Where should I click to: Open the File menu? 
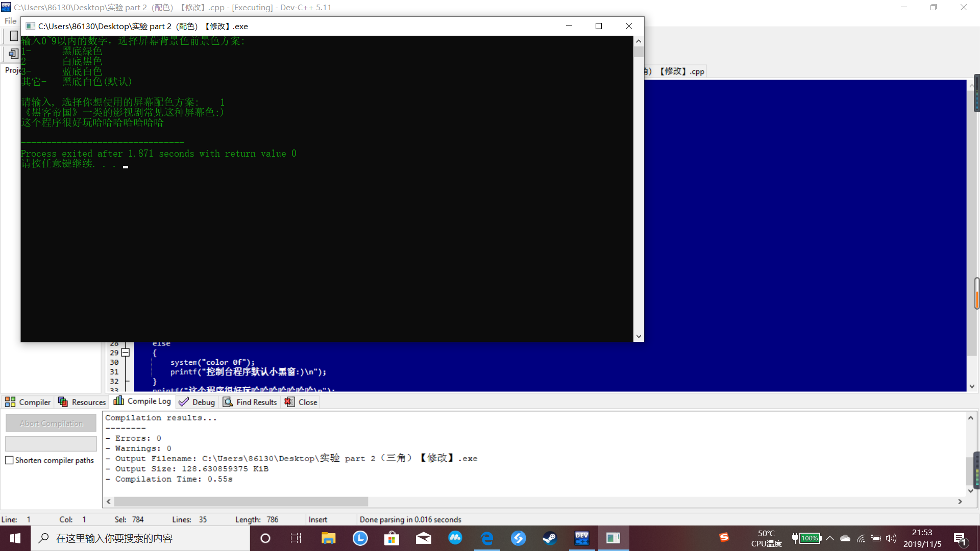(x=10, y=21)
